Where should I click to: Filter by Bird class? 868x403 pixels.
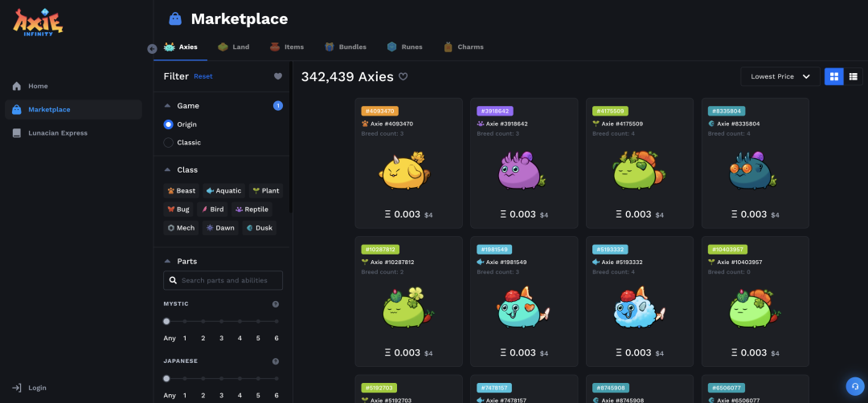(212, 210)
